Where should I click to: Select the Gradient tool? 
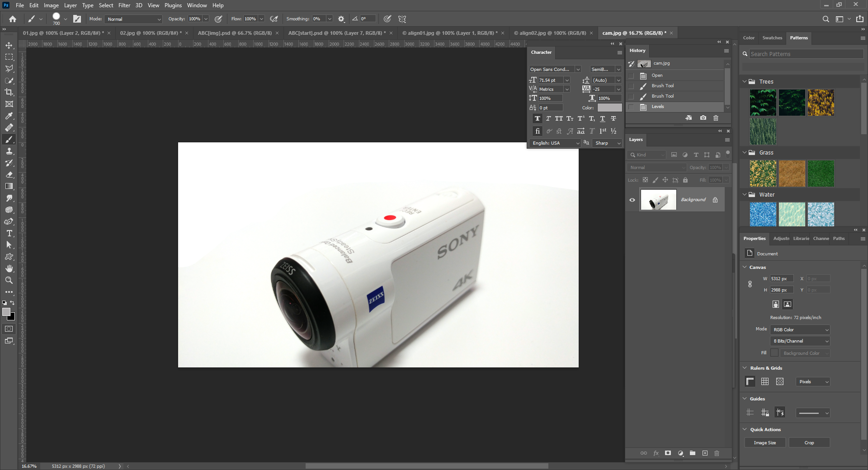click(x=9, y=186)
